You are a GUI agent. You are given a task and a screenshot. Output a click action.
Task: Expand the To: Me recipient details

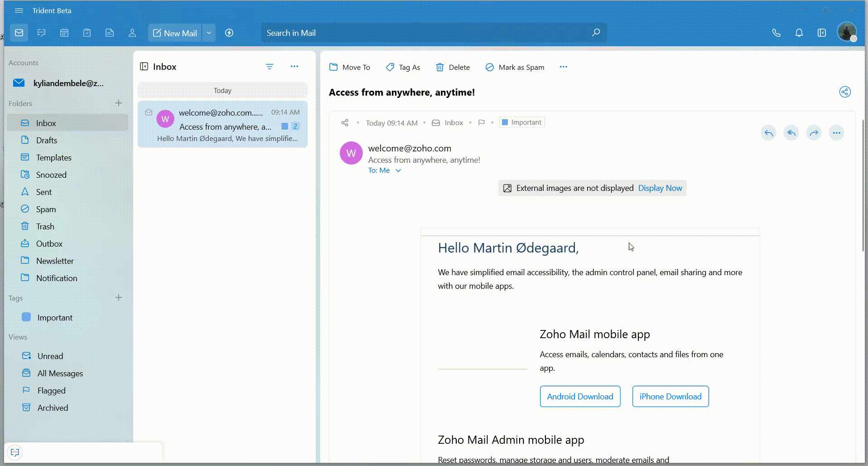coord(398,170)
